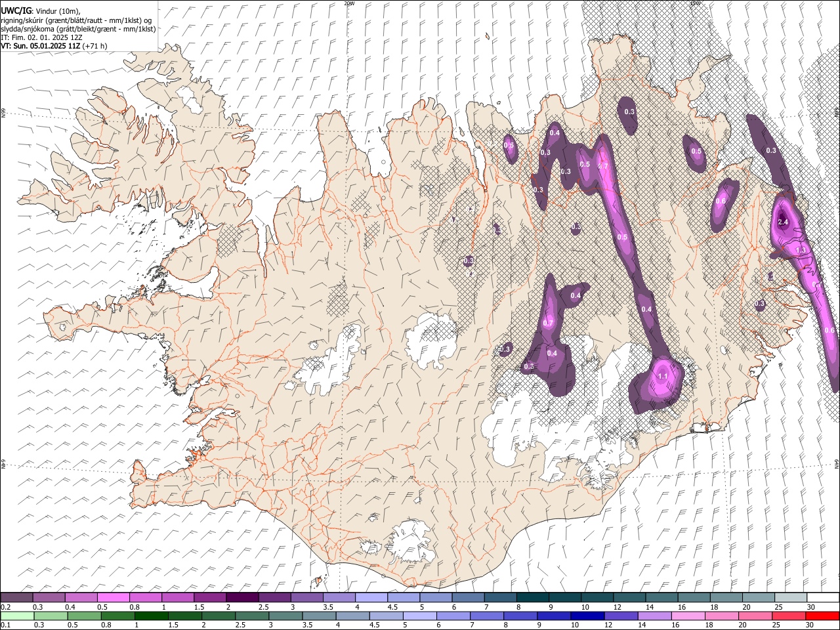Viewport: 840px width, 630px height.
Task: Click the 'UWC/IG: Vindur (10m),' title line
Action: [41, 10]
